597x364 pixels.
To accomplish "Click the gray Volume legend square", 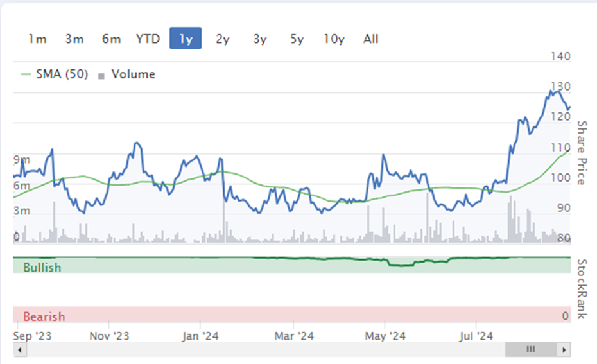I will 101,76.
